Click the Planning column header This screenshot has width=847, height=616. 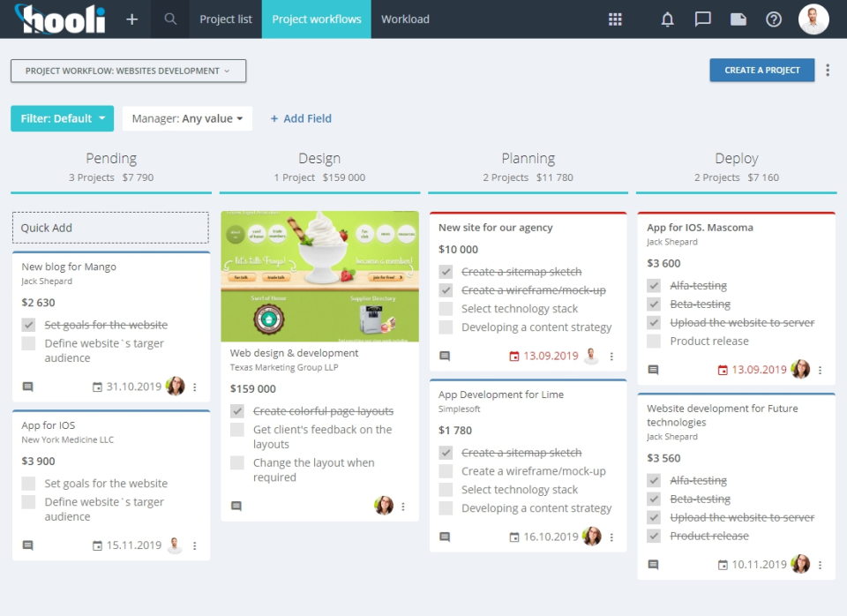coord(528,158)
